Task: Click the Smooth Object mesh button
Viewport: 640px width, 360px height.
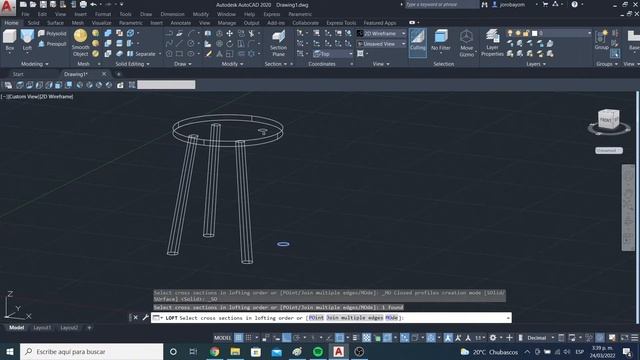Action: 80,42
